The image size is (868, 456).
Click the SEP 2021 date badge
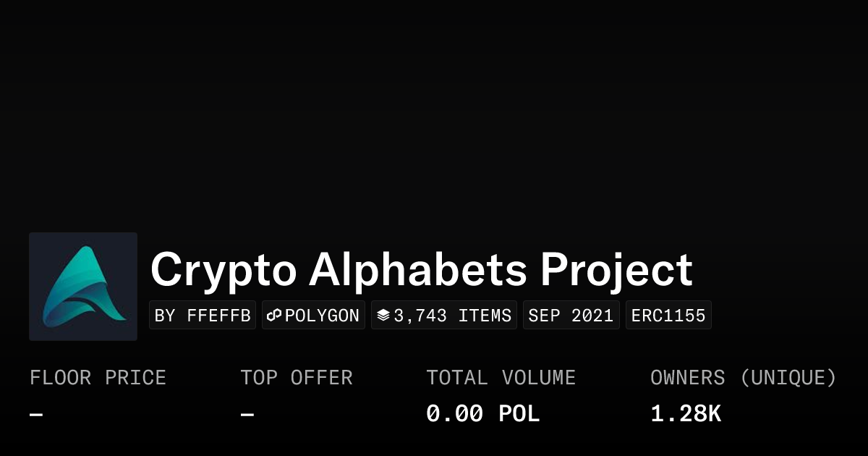point(571,316)
